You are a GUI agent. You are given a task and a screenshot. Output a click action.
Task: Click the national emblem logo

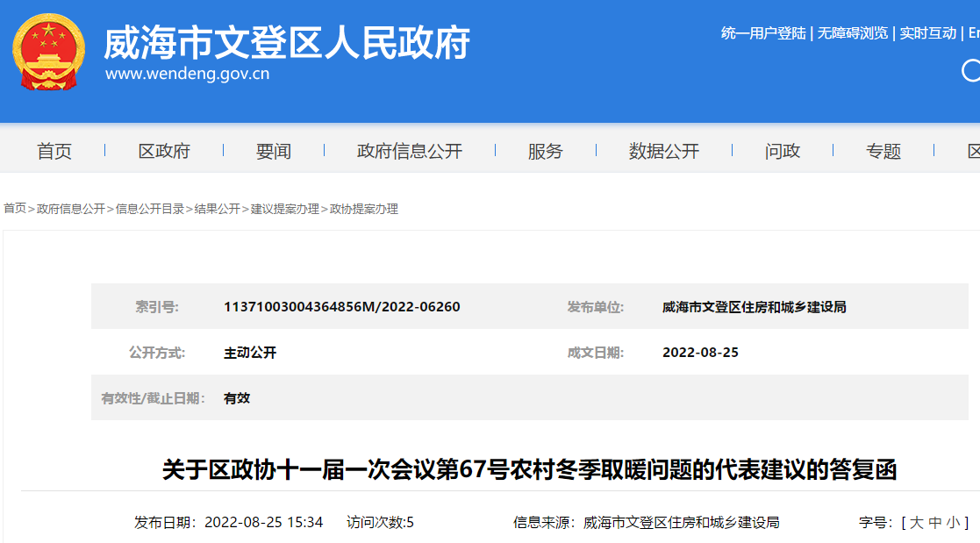pyautogui.click(x=48, y=48)
